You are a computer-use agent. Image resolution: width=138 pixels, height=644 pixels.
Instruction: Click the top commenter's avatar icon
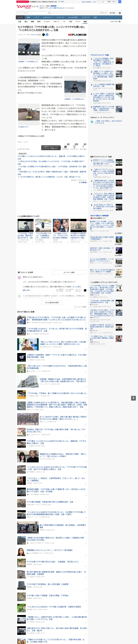tap(19, 277)
